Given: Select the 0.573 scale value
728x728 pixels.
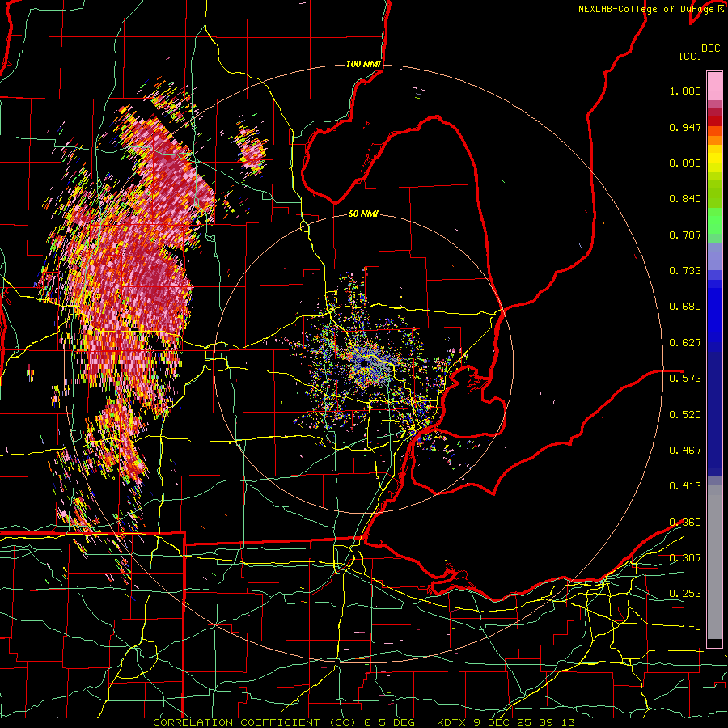Looking at the screenshot, I should (x=685, y=379).
